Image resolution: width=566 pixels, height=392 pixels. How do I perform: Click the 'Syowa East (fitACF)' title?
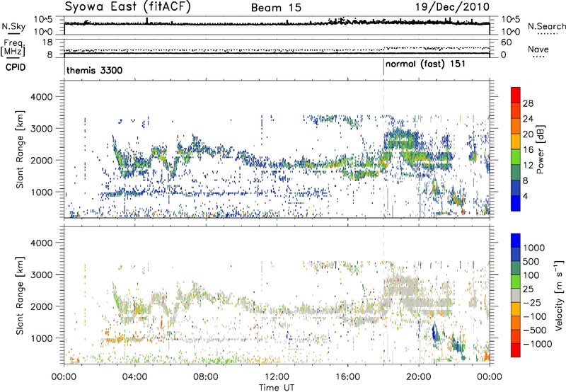tap(128, 7)
